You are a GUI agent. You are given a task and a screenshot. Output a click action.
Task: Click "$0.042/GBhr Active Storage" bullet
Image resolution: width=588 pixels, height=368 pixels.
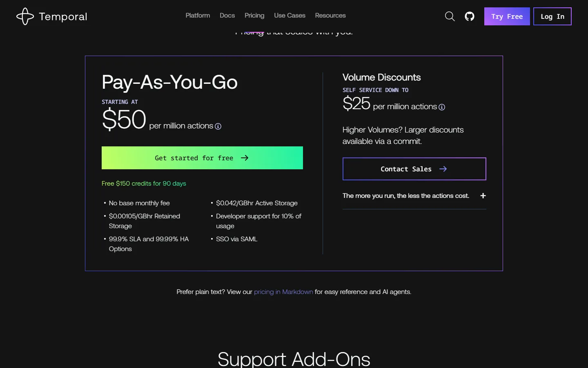click(257, 203)
